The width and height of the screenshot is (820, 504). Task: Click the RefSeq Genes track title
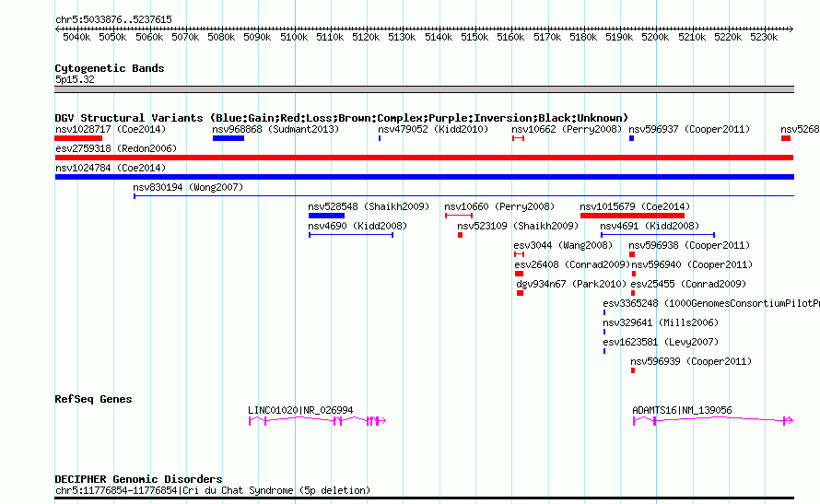click(93, 399)
